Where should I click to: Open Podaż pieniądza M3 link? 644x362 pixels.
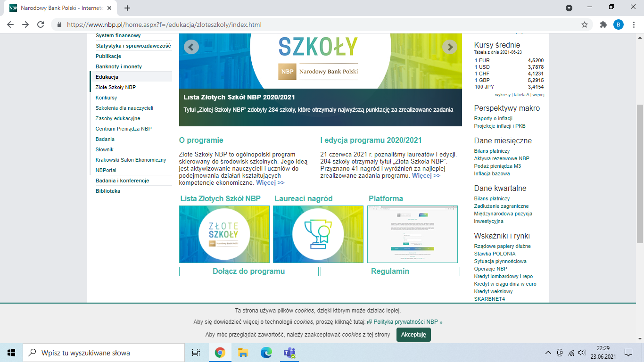[497, 166]
